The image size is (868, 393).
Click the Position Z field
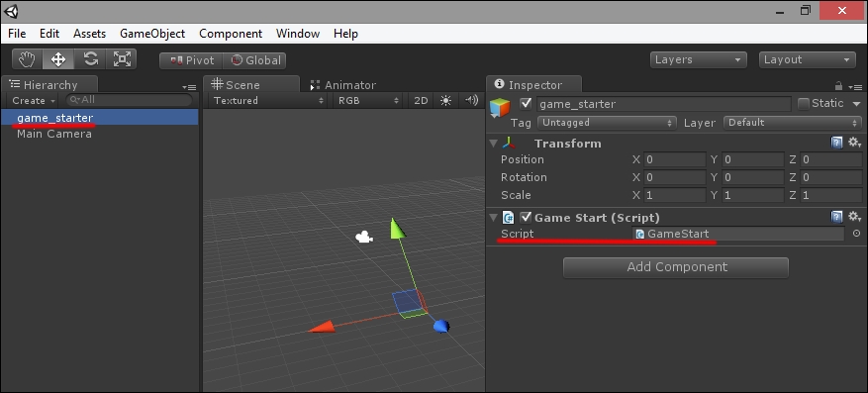pyautogui.click(x=830, y=159)
